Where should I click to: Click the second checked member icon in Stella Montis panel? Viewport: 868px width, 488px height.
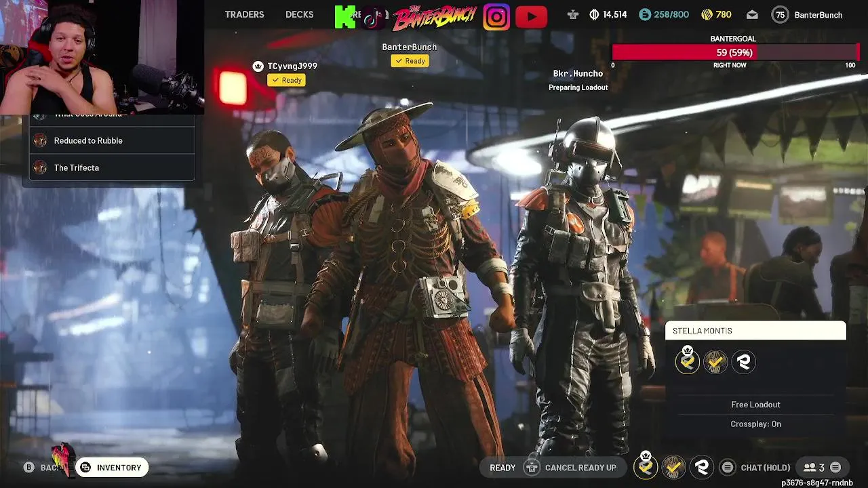tap(715, 362)
